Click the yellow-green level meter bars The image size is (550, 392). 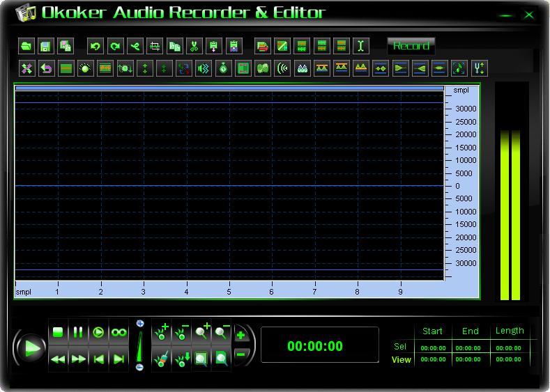(x=510, y=214)
